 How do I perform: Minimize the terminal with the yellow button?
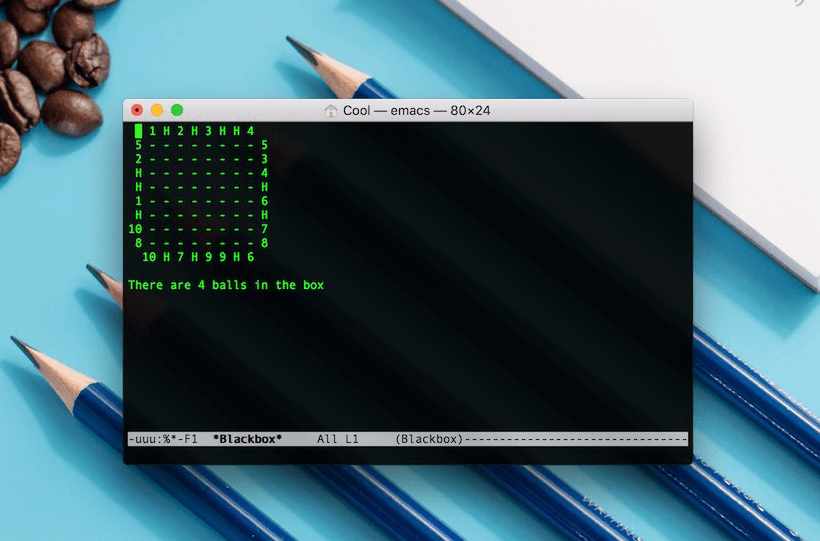pos(157,110)
